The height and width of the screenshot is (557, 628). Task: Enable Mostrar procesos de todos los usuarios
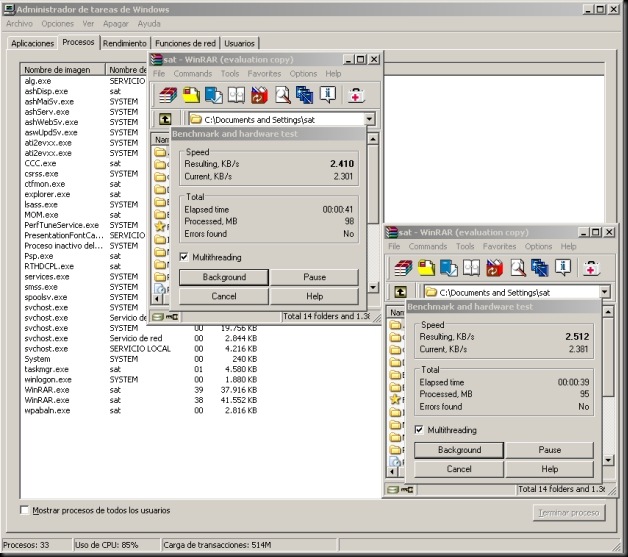point(25,511)
